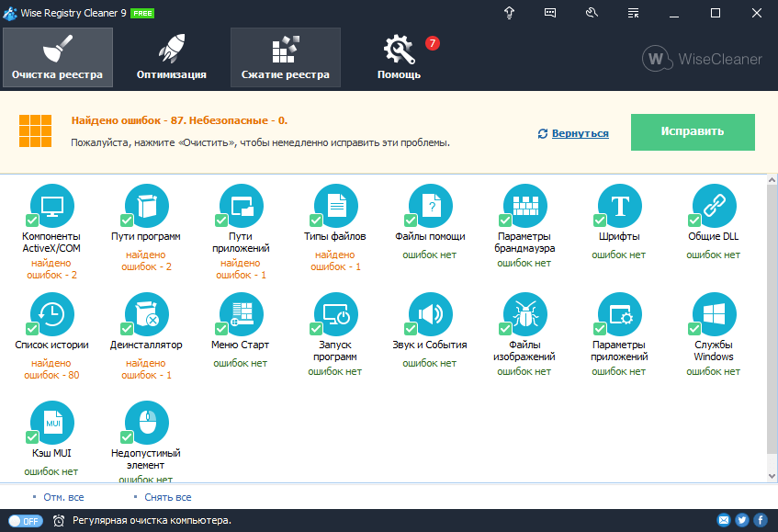Click the Отм. все link
The height and width of the screenshot is (532, 778).
pyautogui.click(x=63, y=497)
